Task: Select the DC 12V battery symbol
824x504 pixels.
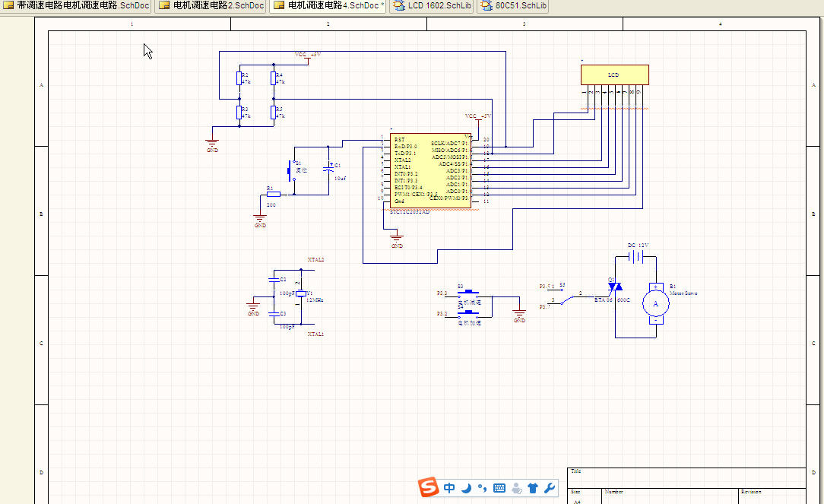Action: click(636, 256)
